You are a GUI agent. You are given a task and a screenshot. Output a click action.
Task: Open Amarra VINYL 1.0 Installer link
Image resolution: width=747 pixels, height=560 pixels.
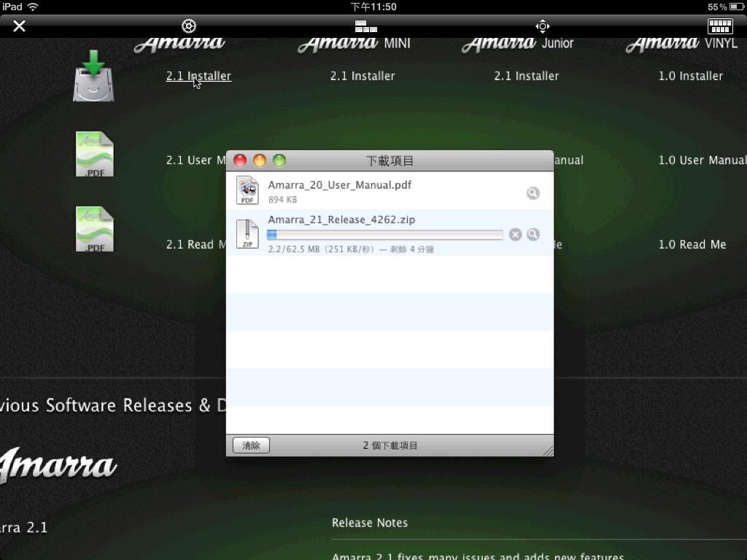pyautogui.click(x=691, y=76)
